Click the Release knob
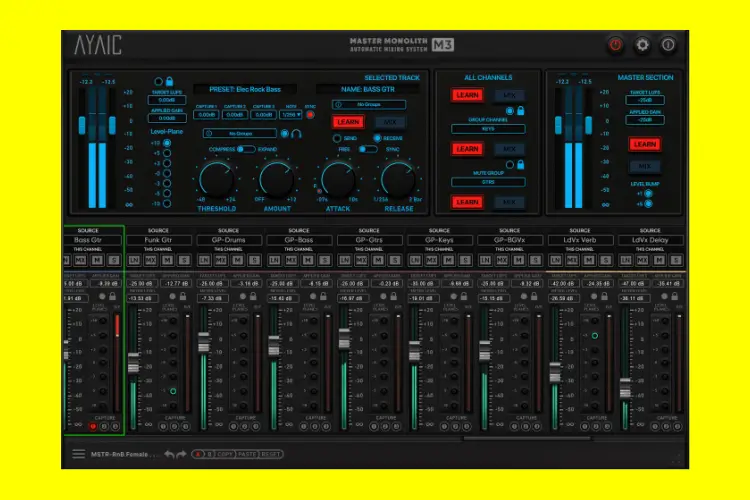The image size is (750, 500). (x=398, y=180)
